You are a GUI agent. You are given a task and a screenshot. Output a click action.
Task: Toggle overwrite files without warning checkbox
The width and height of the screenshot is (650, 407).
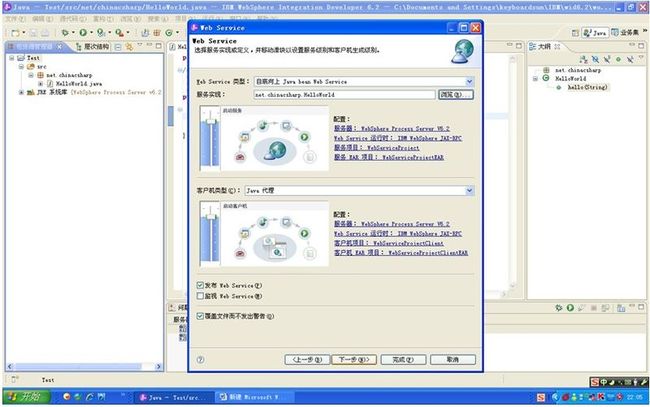[x=200, y=316]
